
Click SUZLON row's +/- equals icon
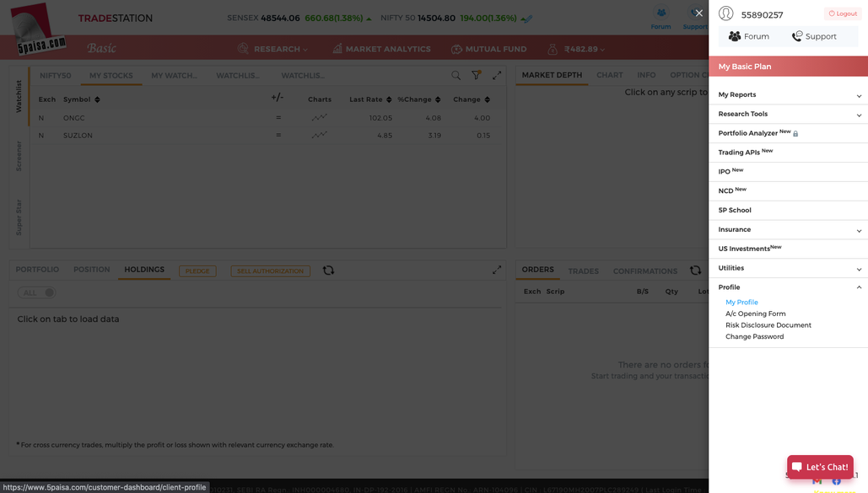278,135
